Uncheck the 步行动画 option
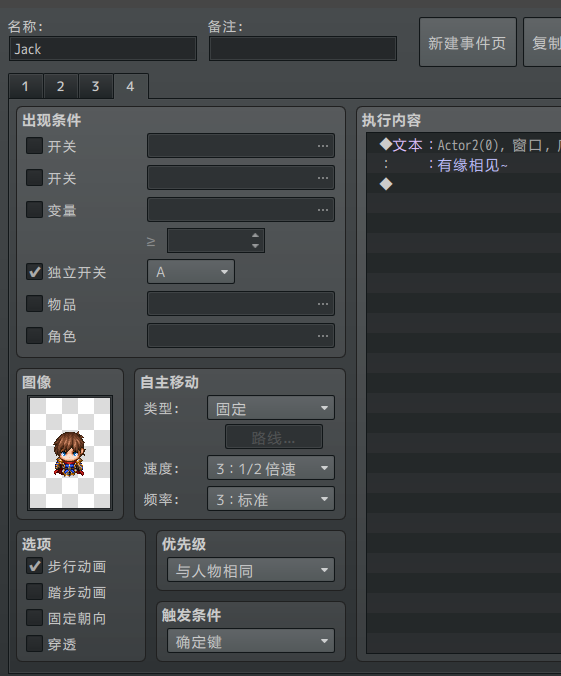This screenshot has width=561, height=676. (34, 566)
